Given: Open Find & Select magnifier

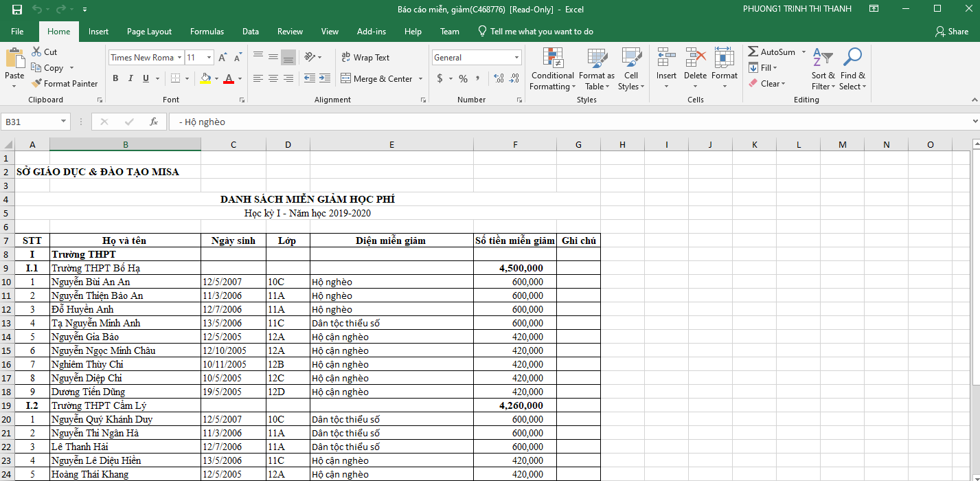Looking at the screenshot, I should tap(852, 69).
